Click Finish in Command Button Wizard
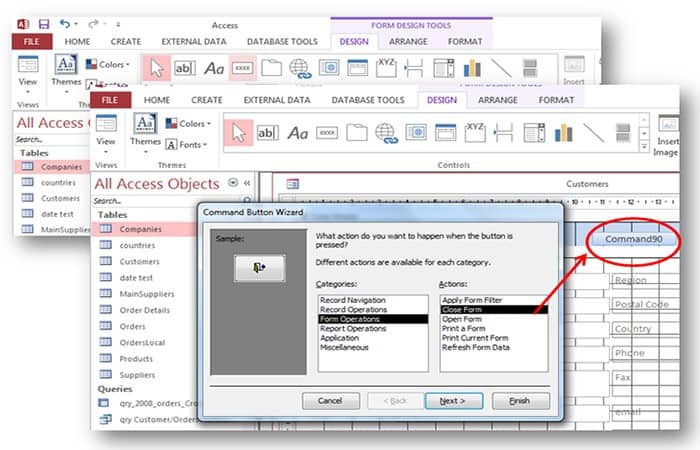The height and width of the screenshot is (450, 700). tap(521, 401)
